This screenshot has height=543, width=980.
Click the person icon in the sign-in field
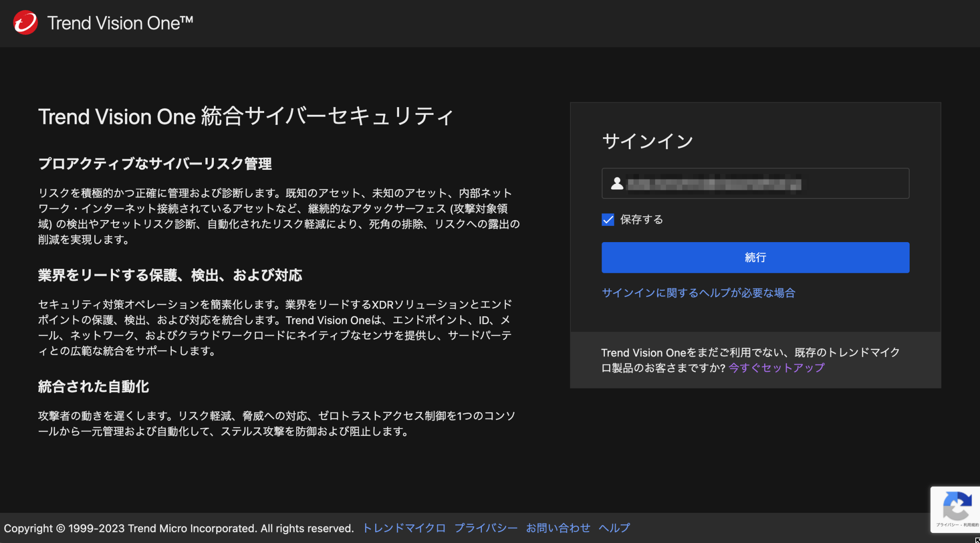[x=616, y=184]
